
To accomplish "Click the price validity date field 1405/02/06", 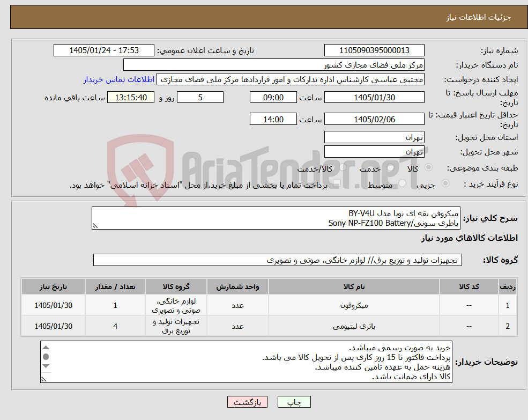I will [374, 119].
